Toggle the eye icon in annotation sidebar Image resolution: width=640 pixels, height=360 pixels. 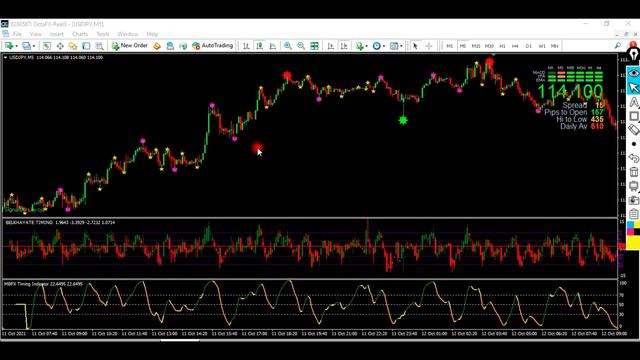pos(633,73)
